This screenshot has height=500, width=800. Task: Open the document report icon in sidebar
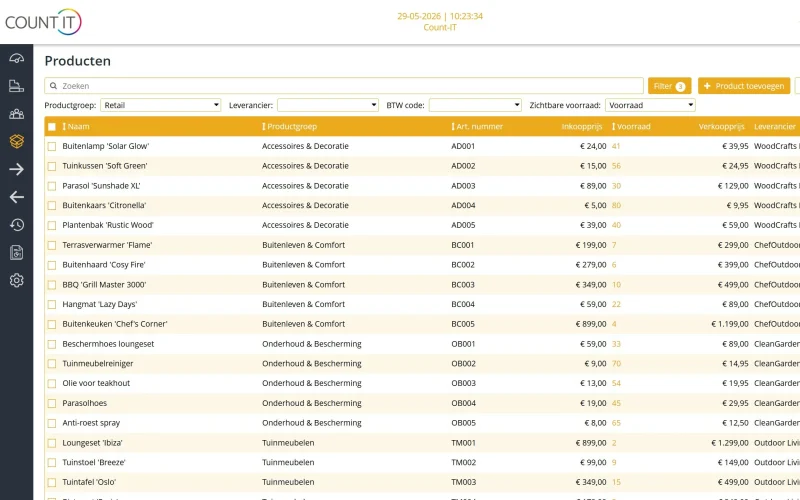16,253
